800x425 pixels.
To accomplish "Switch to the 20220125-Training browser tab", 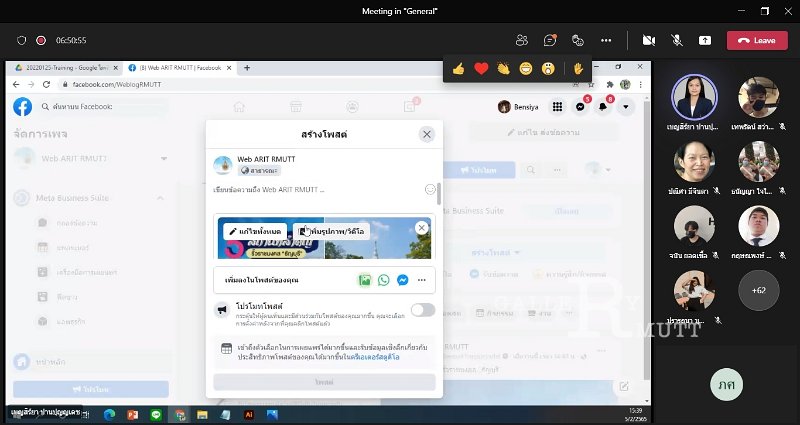I will tap(63, 68).
